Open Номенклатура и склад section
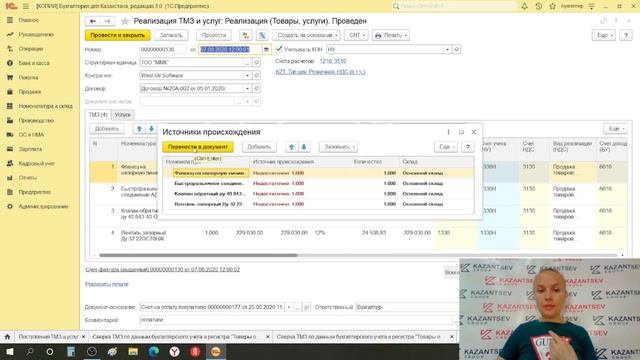The height and width of the screenshot is (360, 640). [45, 106]
